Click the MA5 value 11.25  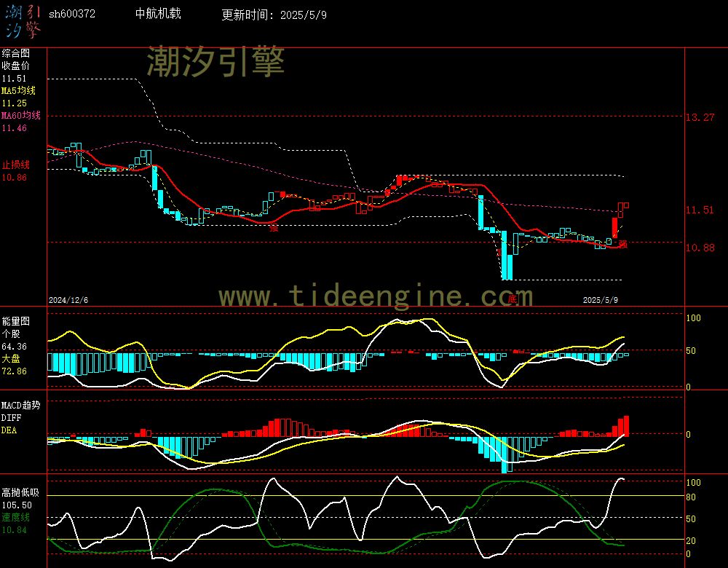(x=14, y=103)
